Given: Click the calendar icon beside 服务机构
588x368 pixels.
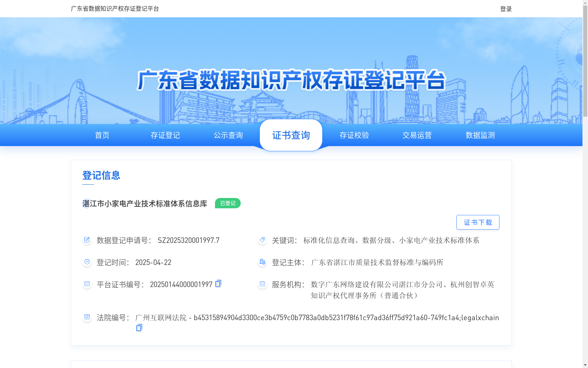Looking at the screenshot, I should pyautogui.click(x=262, y=284).
